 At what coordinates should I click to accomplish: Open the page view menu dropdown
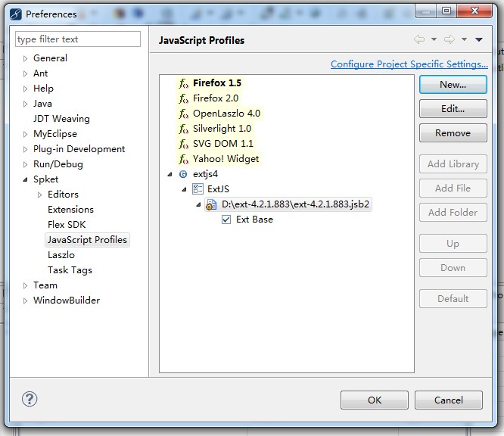479,39
